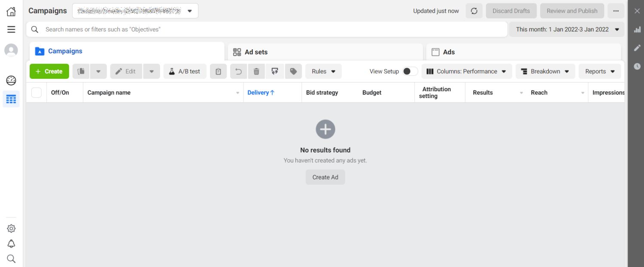Open the tag labels icon
The height and width of the screenshot is (267, 644).
click(294, 71)
